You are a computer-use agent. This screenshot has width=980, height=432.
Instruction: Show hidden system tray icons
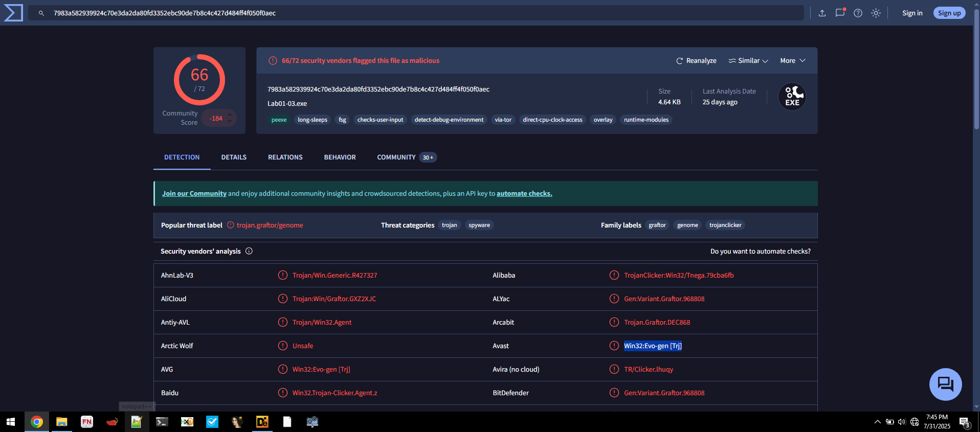[x=878, y=422]
